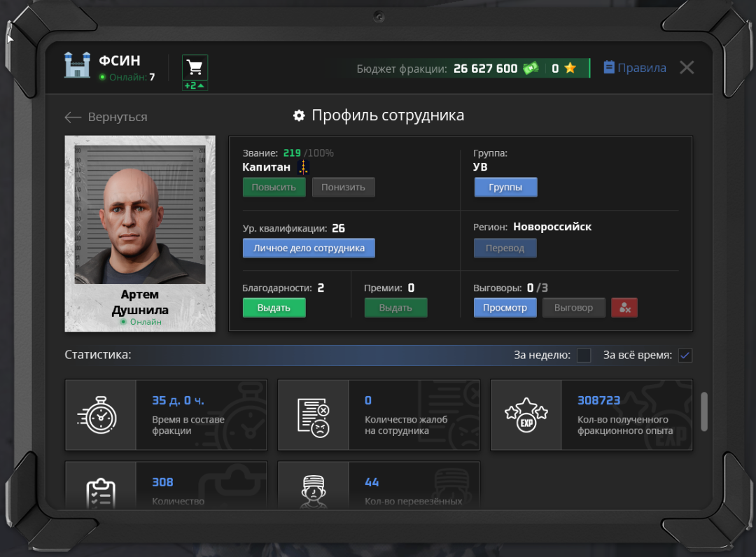
Task: Open «Личное дело сотрудника» file
Action: pyautogui.click(x=309, y=248)
